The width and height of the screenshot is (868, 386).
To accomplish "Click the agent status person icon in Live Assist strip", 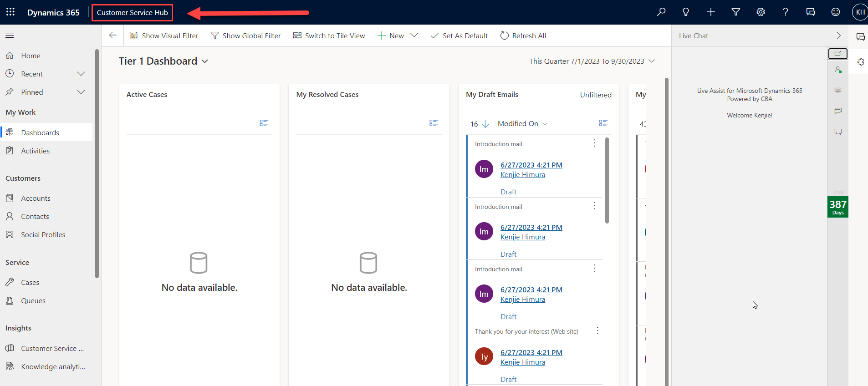I will [x=838, y=70].
